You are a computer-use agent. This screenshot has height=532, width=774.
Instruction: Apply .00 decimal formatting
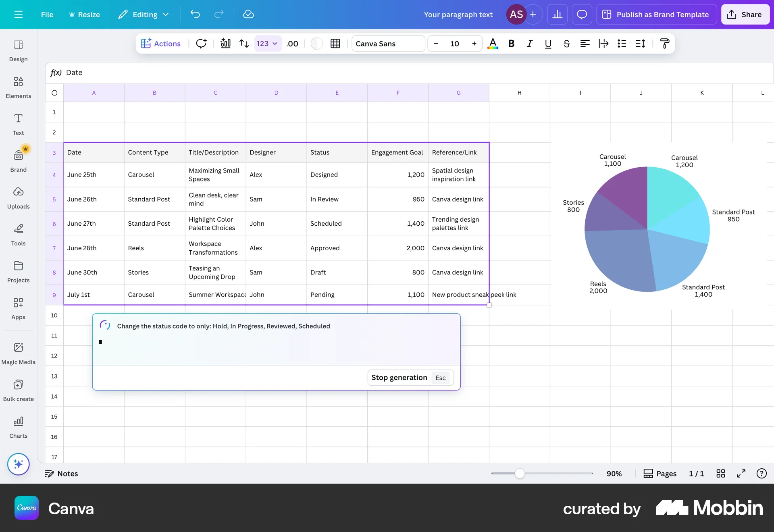coord(292,44)
